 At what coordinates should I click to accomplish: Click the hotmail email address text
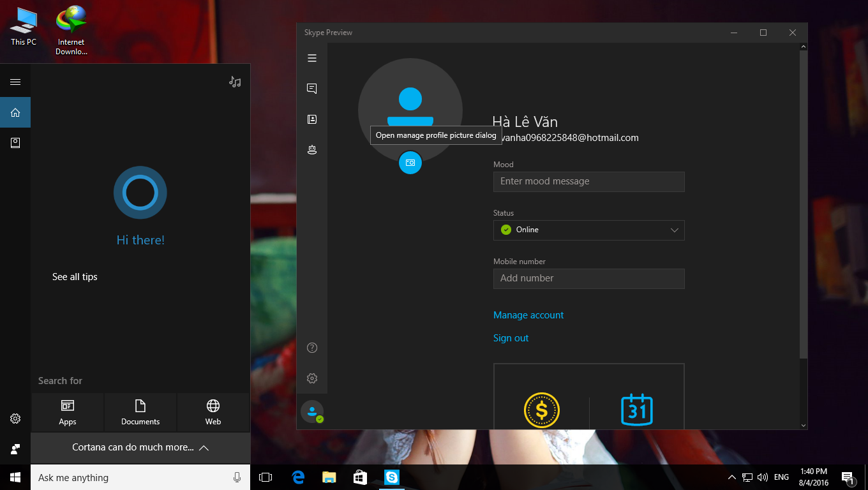coord(569,138)
